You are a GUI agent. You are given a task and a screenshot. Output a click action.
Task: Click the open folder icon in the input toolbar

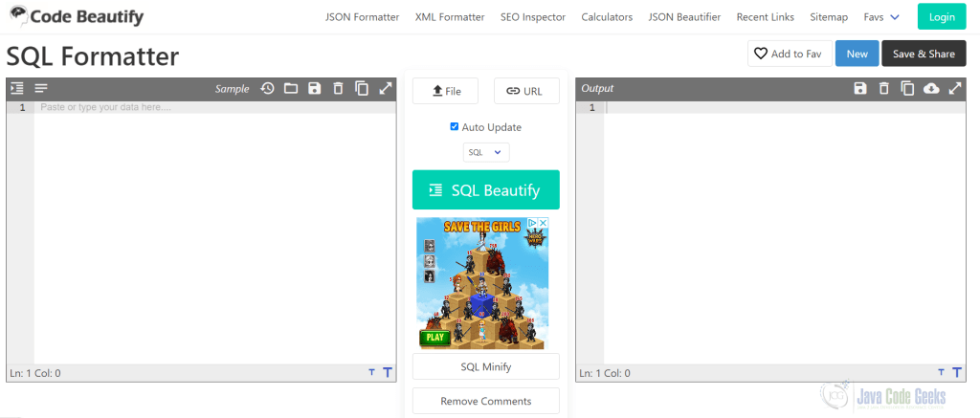(291, 89)
